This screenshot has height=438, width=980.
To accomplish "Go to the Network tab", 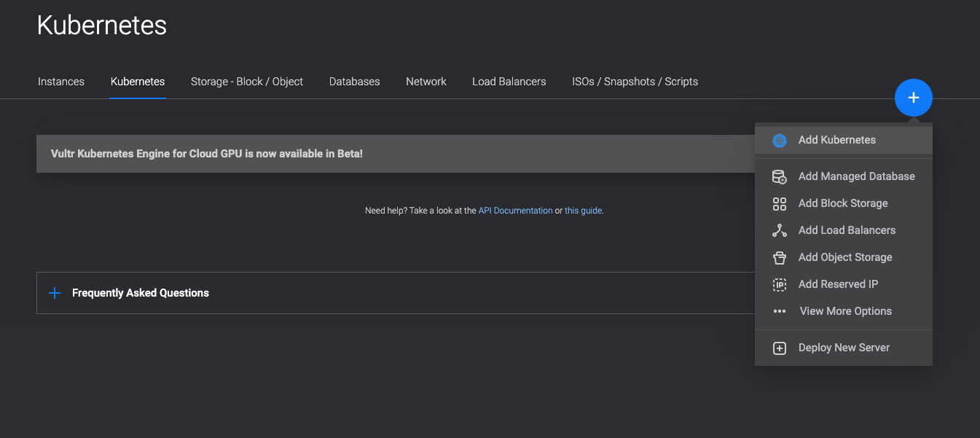I will tap(426, 82).
